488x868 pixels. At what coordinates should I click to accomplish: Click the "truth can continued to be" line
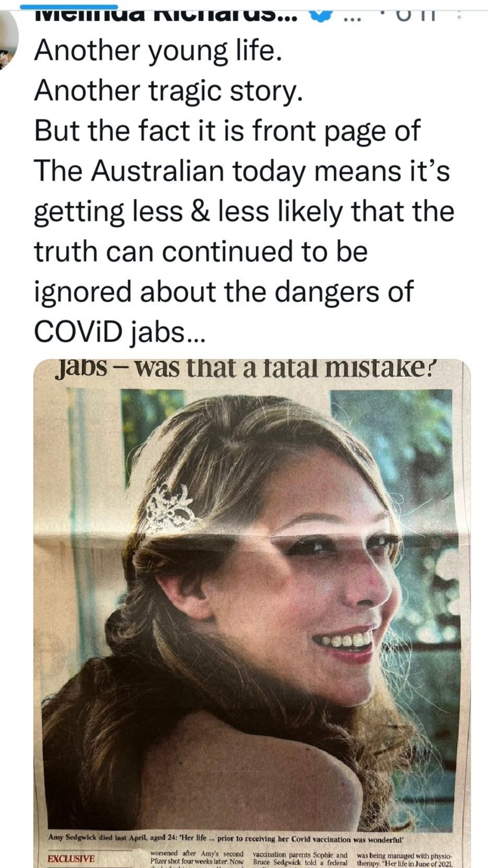pos(201,251)
